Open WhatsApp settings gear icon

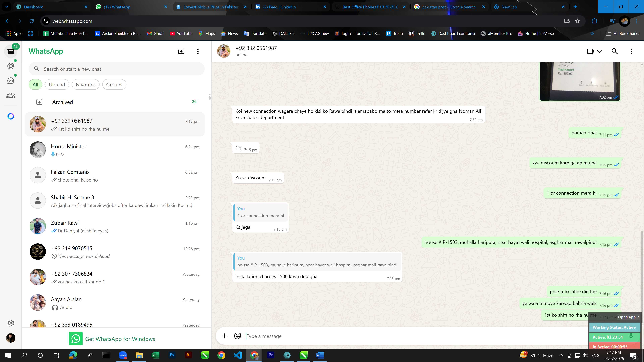pyautogui.click(x=11, y=323)
